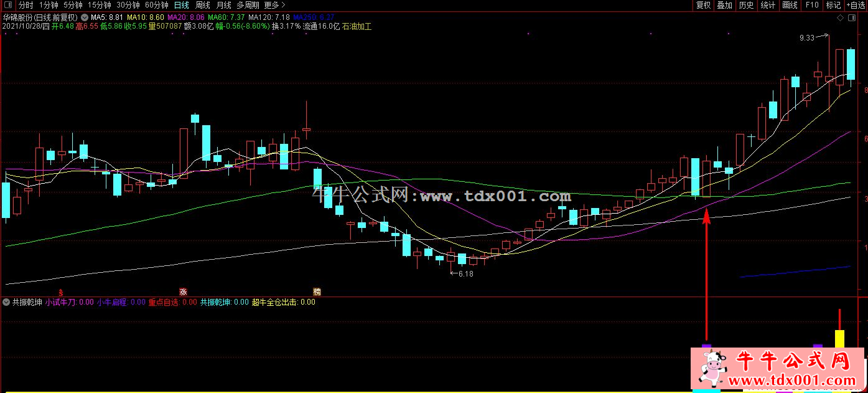Click the MA5: 8.81 label
The height and width of the screenshot is (393, 868).
[x=106, y=18]
